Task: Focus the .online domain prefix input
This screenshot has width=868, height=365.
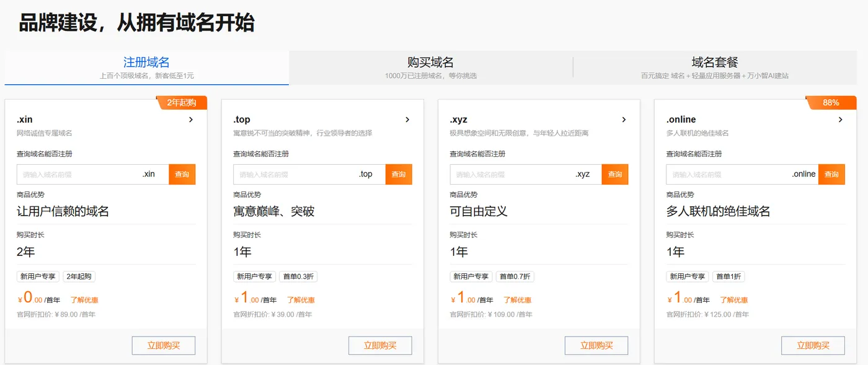Action: click(x=742, y=174)
